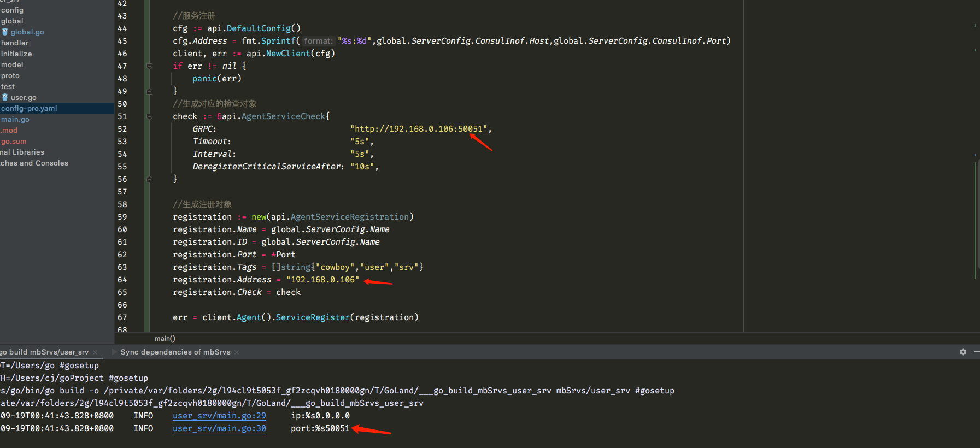Select the proto folder
The width and height of the screenshot is (980, 448).
pyautogui.click(x=10, y=75)
